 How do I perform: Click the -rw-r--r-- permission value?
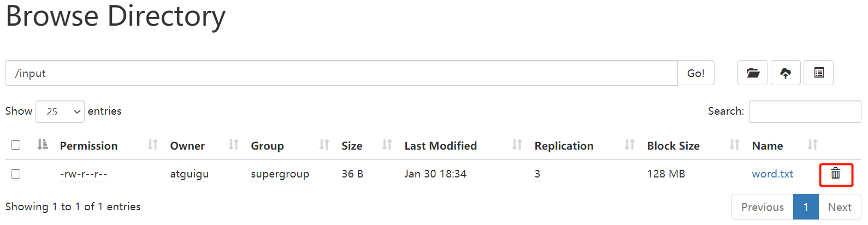84,174
